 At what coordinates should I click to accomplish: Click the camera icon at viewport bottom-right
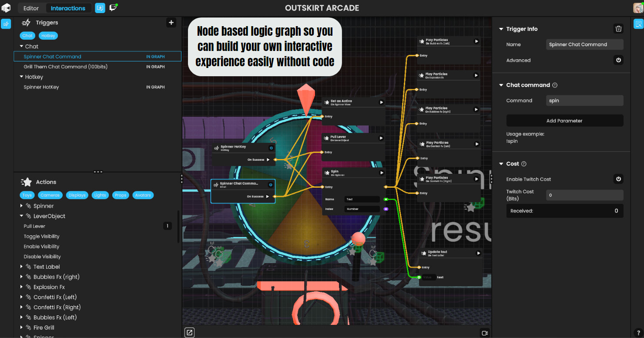(484, 333)
